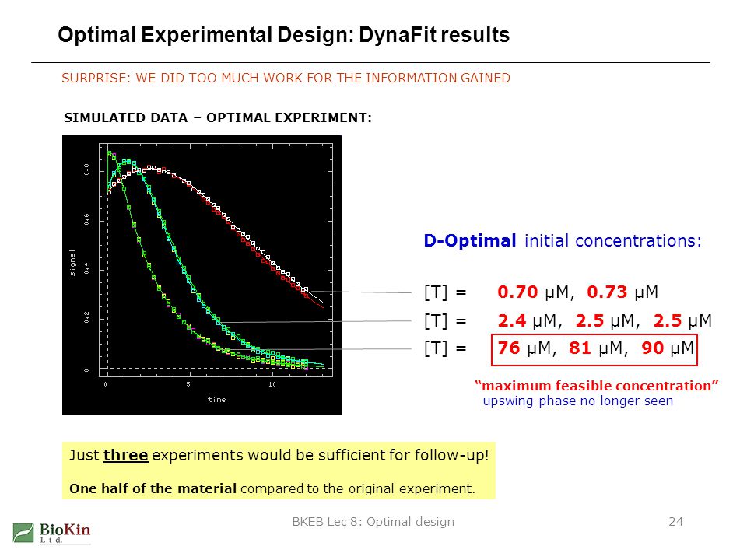Viewport: 747px width, 560px height.
Task: Select the value '0.73' µM
Action: coord(607,292)
